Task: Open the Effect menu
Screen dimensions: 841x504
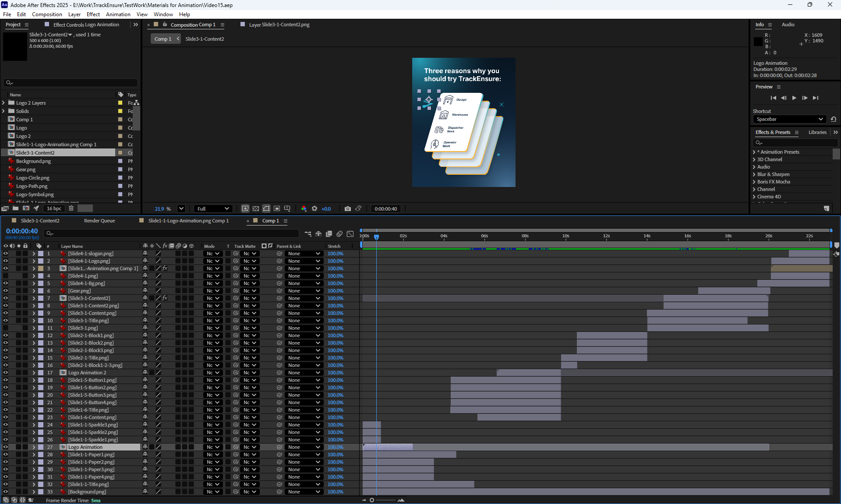Action: 93,14
